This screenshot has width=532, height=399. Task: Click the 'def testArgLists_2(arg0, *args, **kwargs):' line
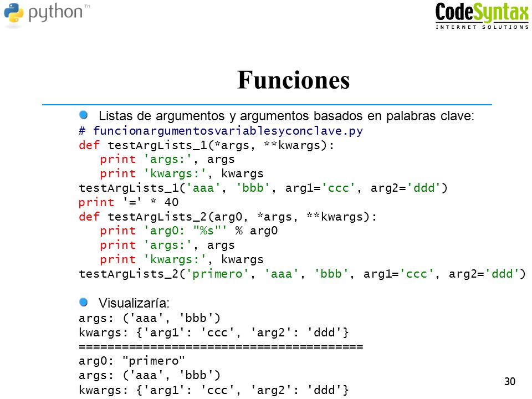click(x=228, y=217)
